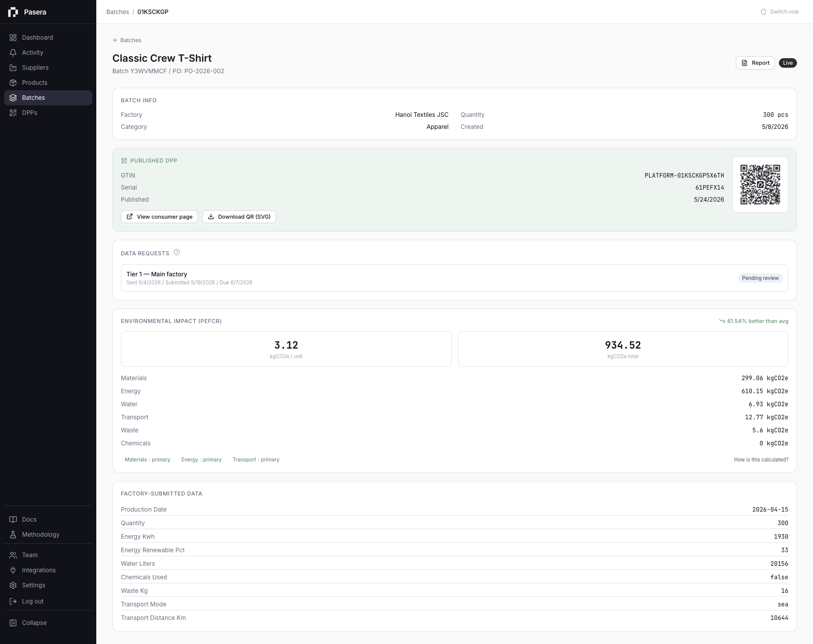
Task: Click the 'Energy : primary' tag
Action: 201,460
